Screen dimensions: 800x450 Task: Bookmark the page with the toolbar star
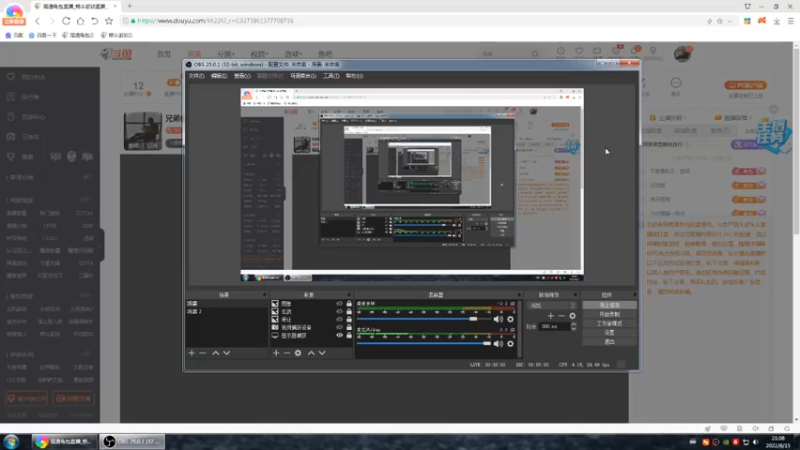[109, 21]
